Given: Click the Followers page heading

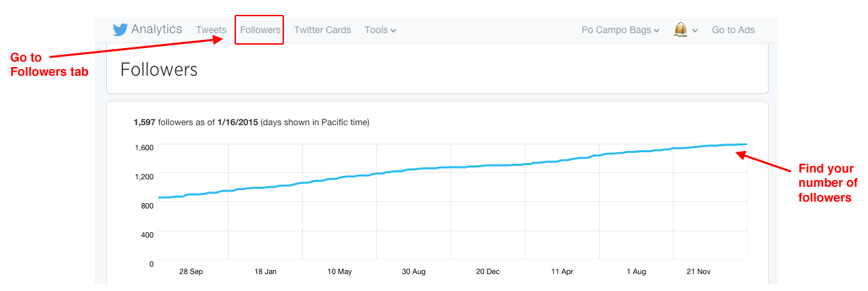Looking at the screenshot, I should coord(159,70).
